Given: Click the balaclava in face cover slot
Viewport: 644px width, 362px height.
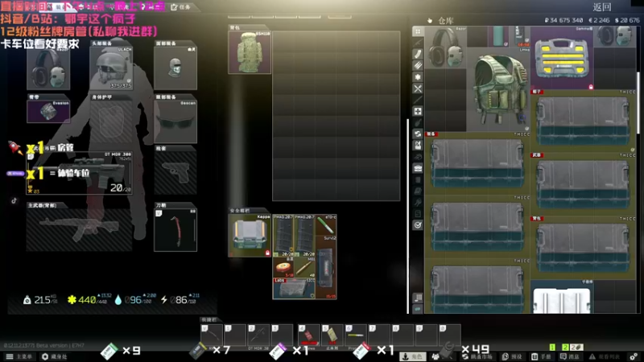Looking at the screenshot, I should [x=175, y=68].
